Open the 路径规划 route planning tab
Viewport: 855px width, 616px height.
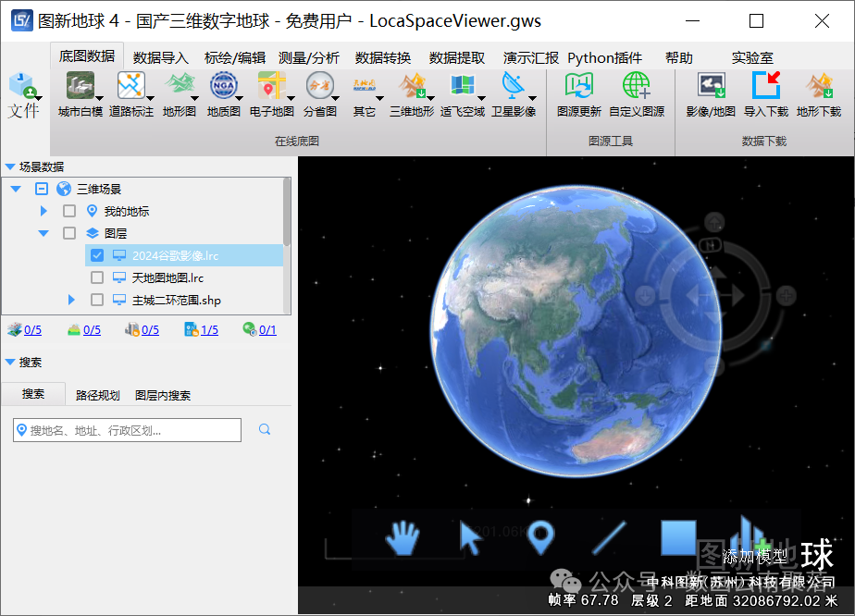[x=97, y=395]
